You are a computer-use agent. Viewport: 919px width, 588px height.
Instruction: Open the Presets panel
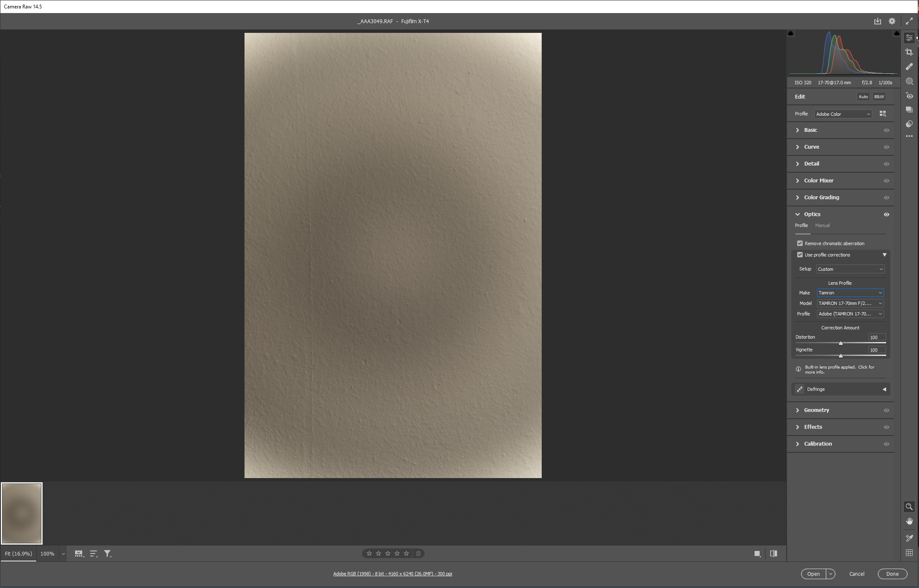pos(909,110)
